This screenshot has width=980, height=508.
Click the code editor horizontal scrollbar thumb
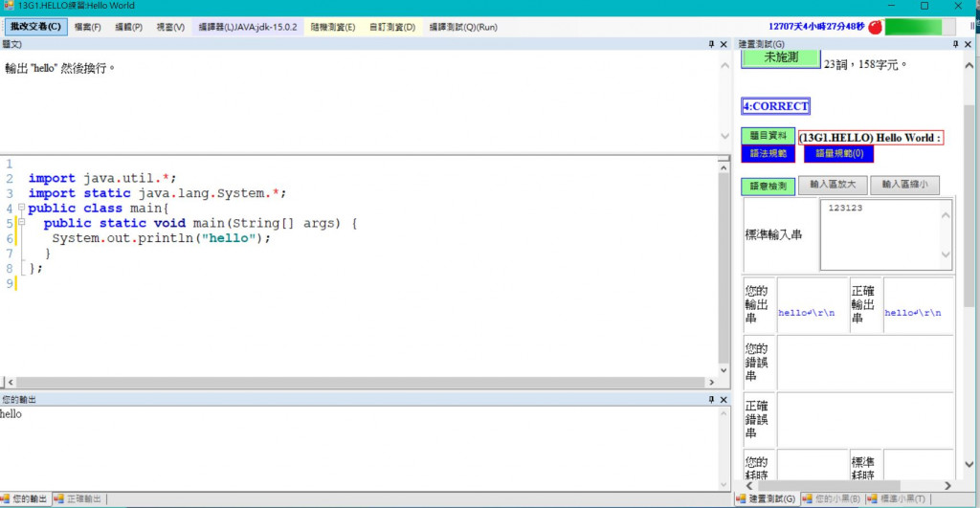coord(361,382)
